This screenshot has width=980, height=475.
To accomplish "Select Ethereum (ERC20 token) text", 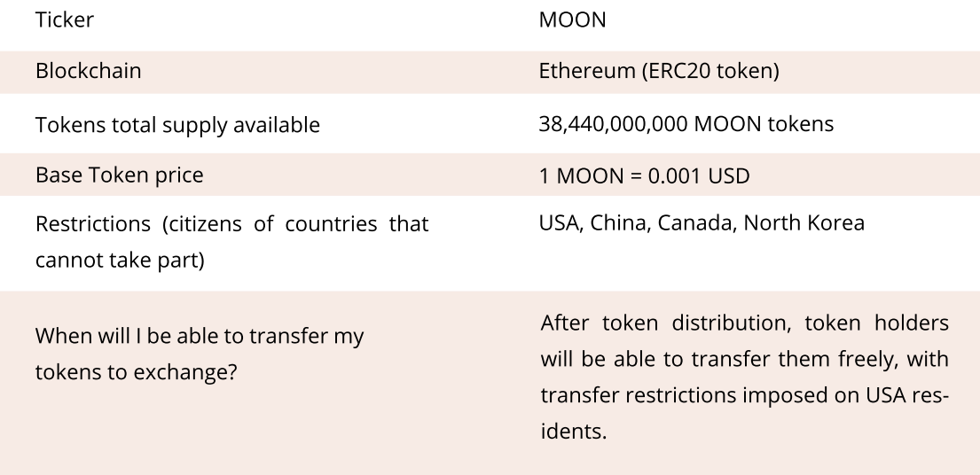I will pos(659,71).
